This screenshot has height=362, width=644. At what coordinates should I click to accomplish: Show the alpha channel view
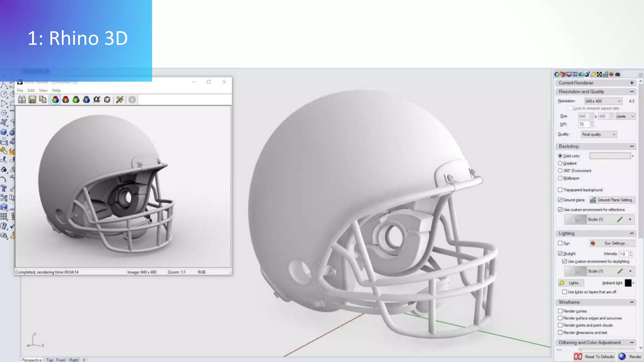coord(97,100)
